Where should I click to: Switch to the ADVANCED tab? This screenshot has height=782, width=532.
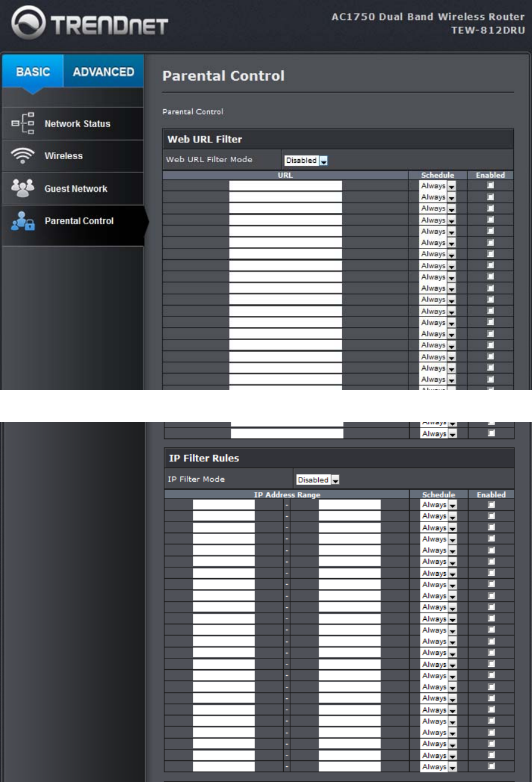coord(104,72)
